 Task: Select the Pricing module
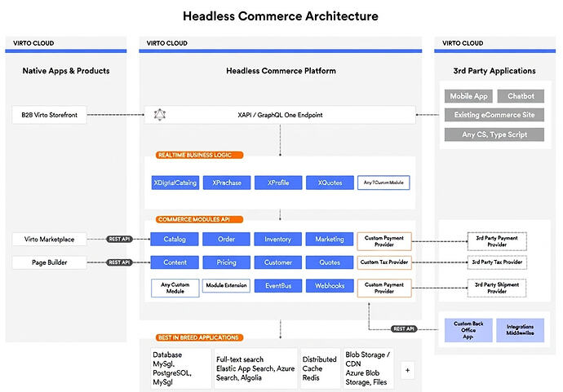click(226, 262)
